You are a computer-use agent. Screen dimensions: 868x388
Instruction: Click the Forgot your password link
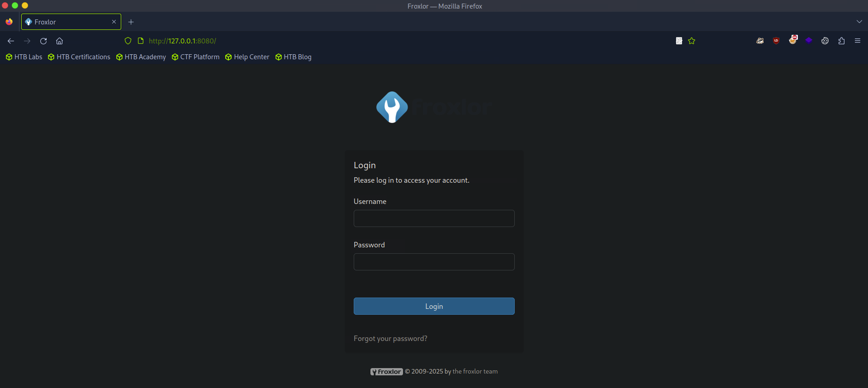(390, 339)
